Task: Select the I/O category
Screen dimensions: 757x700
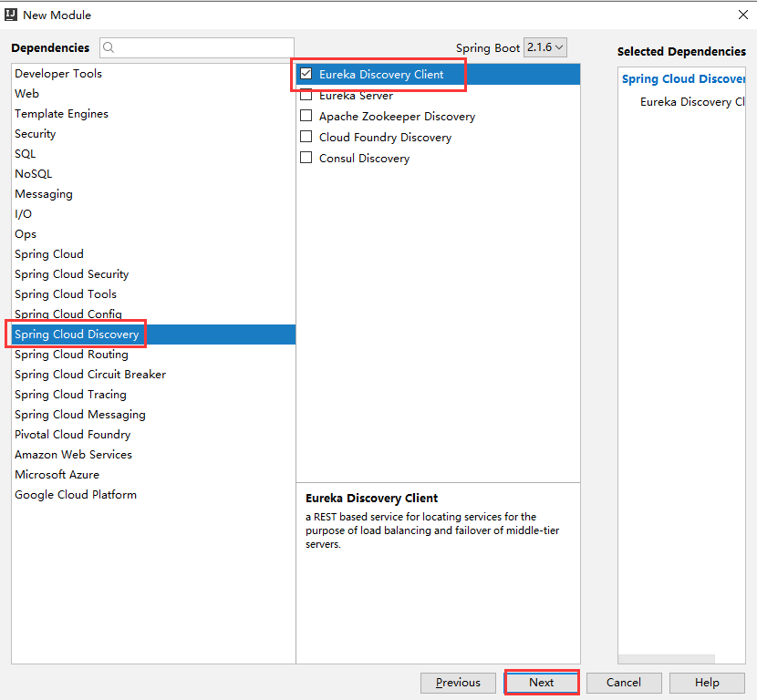Action: [153, 213]
